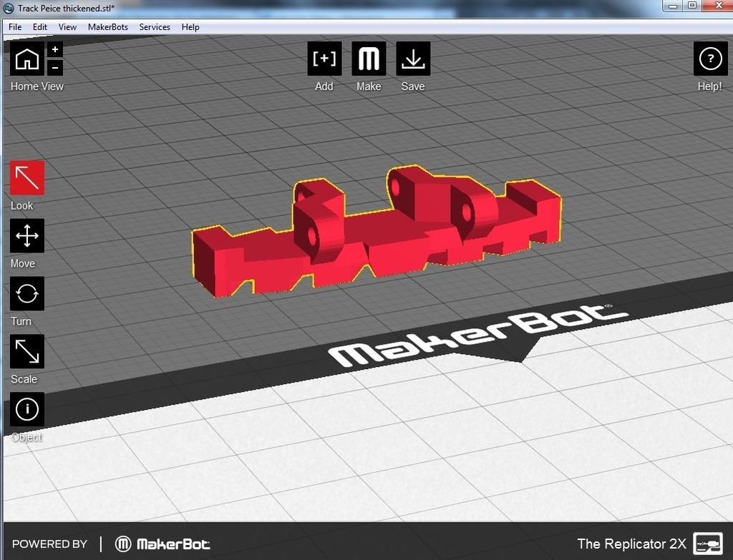The image size is (733, 560).
Task: Select the Turn tool to rotate model
Action: click(x=26, y=293)
